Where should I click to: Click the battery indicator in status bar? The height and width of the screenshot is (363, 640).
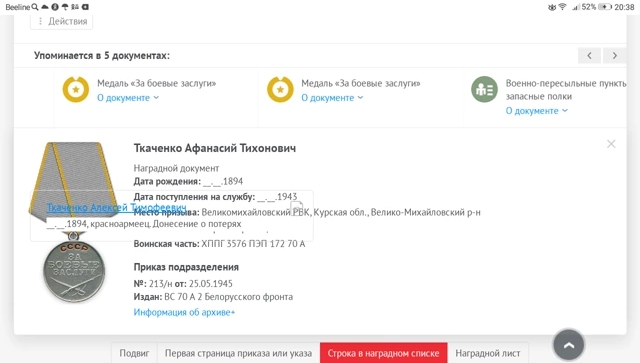604,7
